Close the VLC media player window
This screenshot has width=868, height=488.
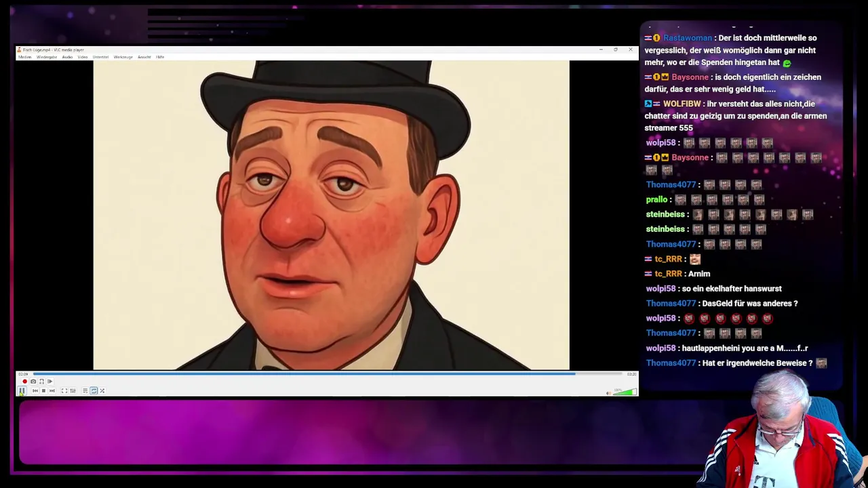click(x=631, y=49)
